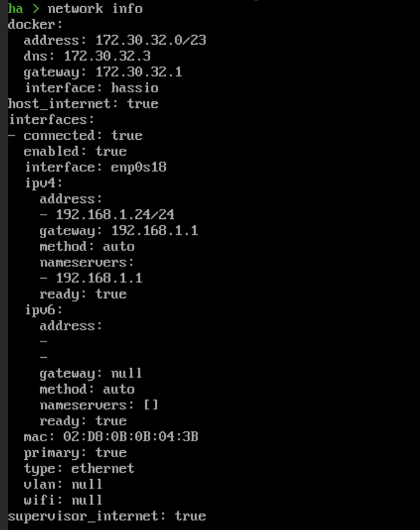Click the 'interfaces:' heading line

52,120
